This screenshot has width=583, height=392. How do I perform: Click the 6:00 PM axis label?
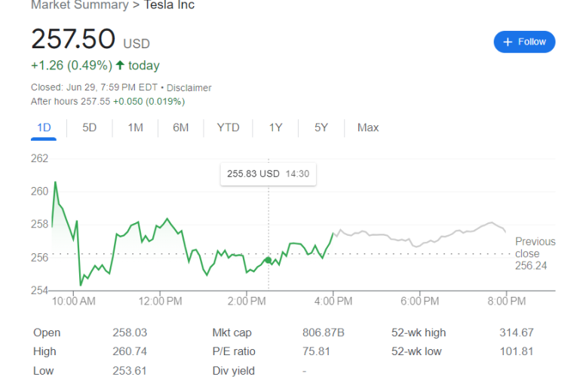pos(420,301)
